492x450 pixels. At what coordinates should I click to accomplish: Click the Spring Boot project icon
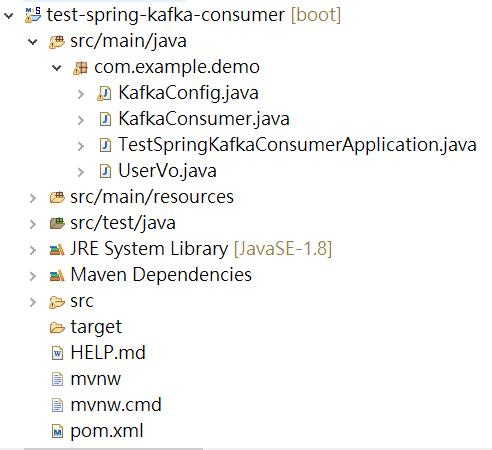pos(33,15)
